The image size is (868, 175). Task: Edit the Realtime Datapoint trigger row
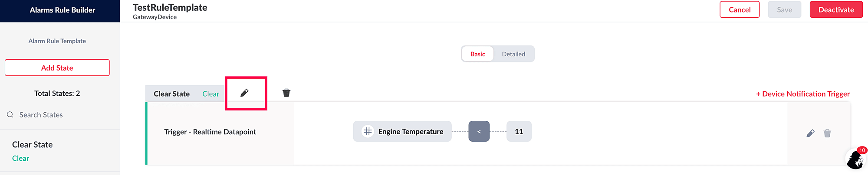pyautogui.click(x=810, y=133)
